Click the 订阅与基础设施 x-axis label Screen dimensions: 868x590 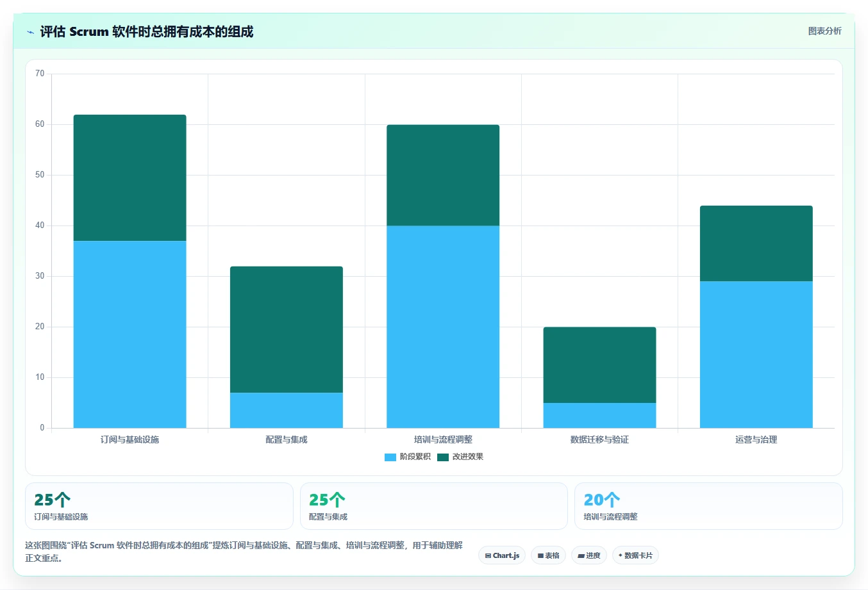[x=130, y=439]
